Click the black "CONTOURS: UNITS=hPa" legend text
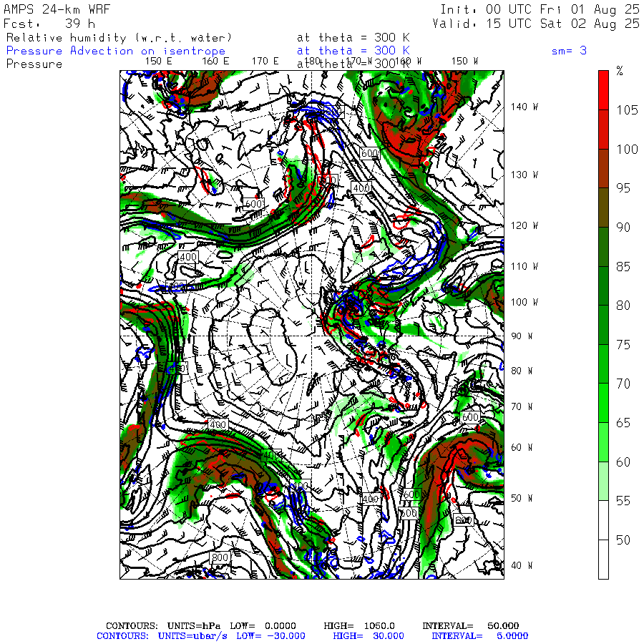The width and height of the screenshot is (644, 644). click(x=163, y=626)
